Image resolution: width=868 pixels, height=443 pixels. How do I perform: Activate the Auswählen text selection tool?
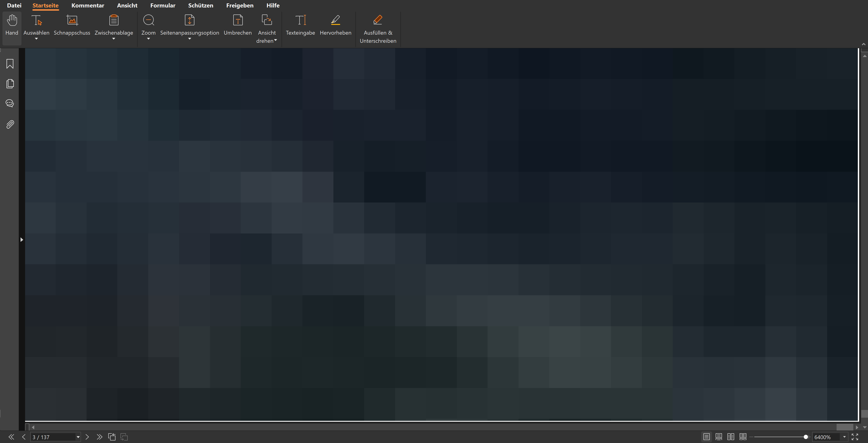(36, 25)
